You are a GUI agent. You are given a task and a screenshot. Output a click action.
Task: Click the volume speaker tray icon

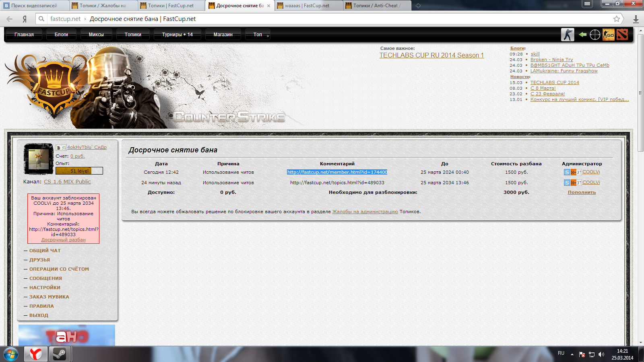point(601,354)
